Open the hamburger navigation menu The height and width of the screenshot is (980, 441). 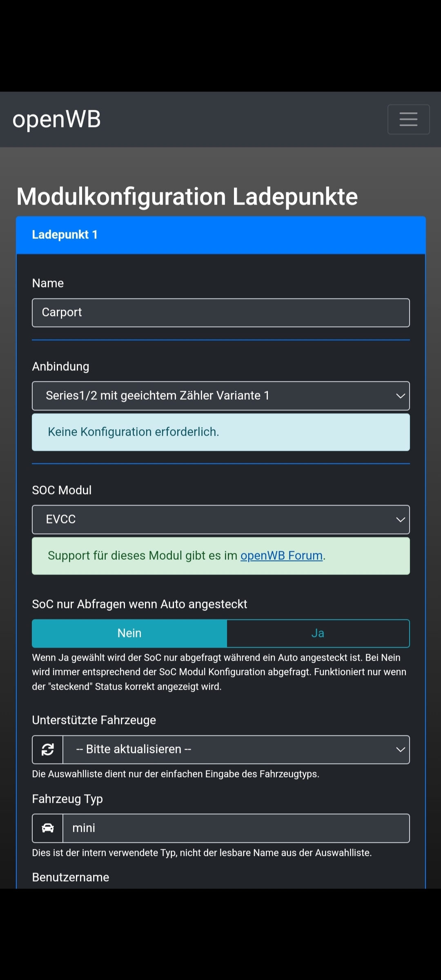click(x=408, y=119)
